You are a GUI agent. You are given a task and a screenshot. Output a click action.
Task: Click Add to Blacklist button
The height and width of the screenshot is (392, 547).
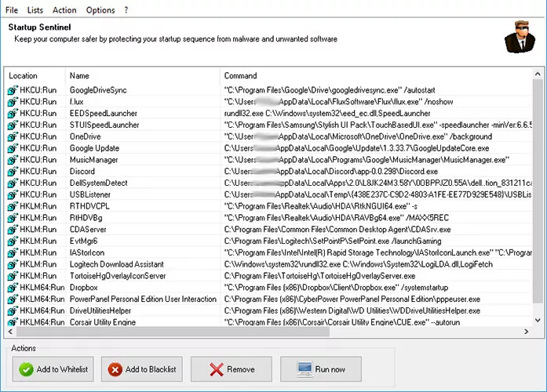pyautogui.click(x=142, y=369)
